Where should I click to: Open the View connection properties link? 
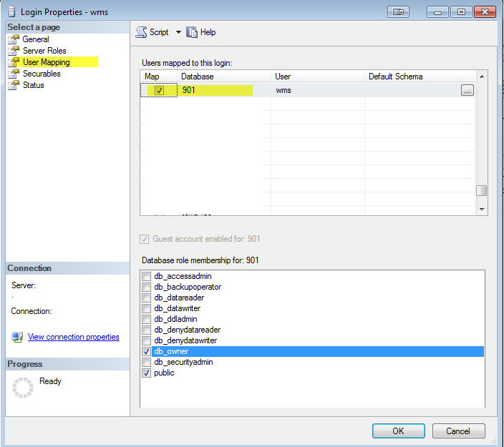click(x=73, y=337)
